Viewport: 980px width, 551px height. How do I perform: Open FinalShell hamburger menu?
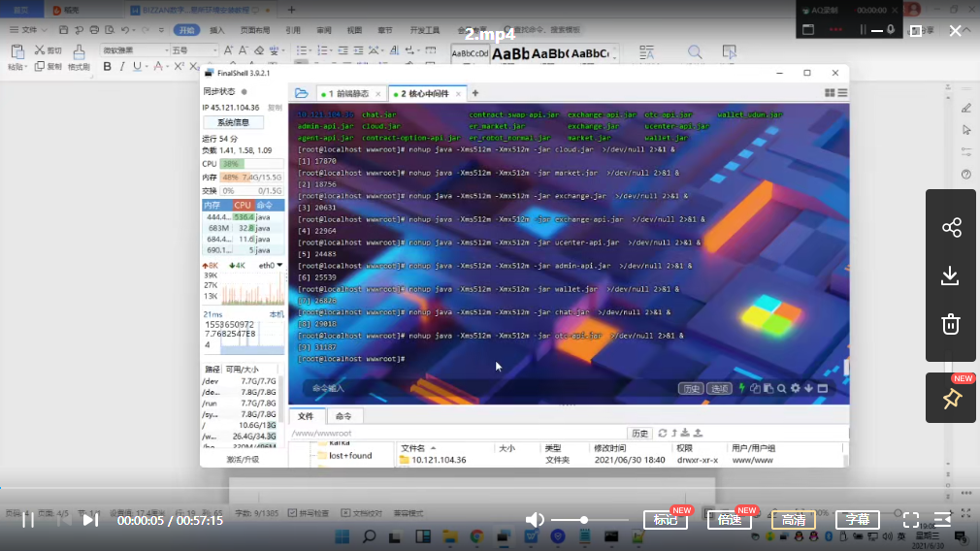(x=842, y=93)
